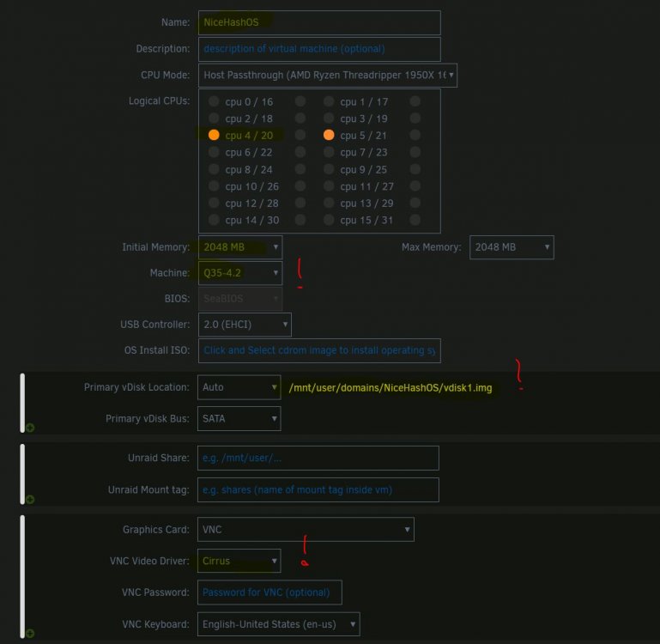Image resolution: width=660 pixels, height=644 pixels.
Task: Enable logical cpu 19
Action: coord(415,118)
